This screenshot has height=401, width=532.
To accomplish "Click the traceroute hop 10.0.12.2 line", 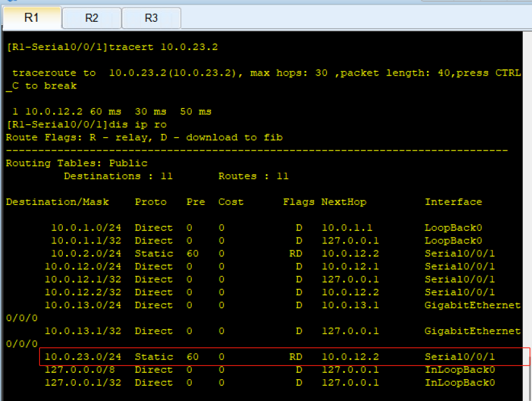I will 112,111.
